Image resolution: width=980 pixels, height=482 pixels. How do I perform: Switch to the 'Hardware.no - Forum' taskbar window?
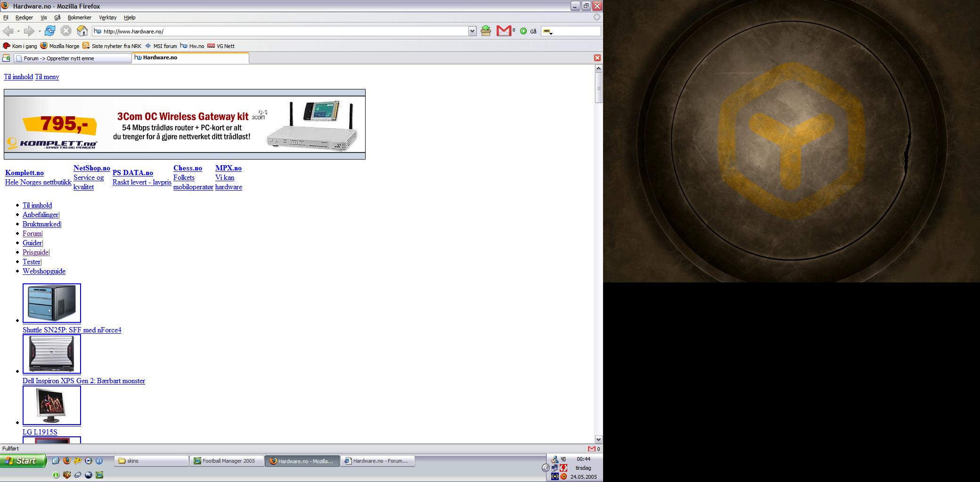pyautogui.click(x=377, y=461)
